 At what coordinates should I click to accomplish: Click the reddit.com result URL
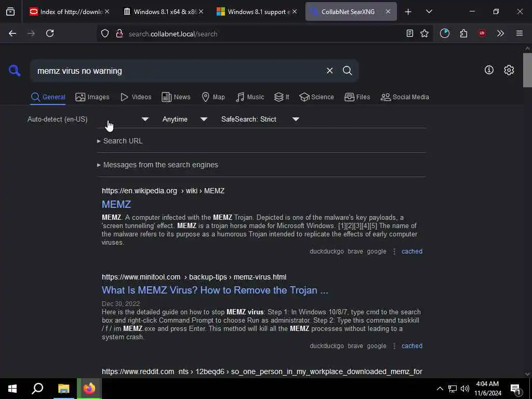[262, 372]
